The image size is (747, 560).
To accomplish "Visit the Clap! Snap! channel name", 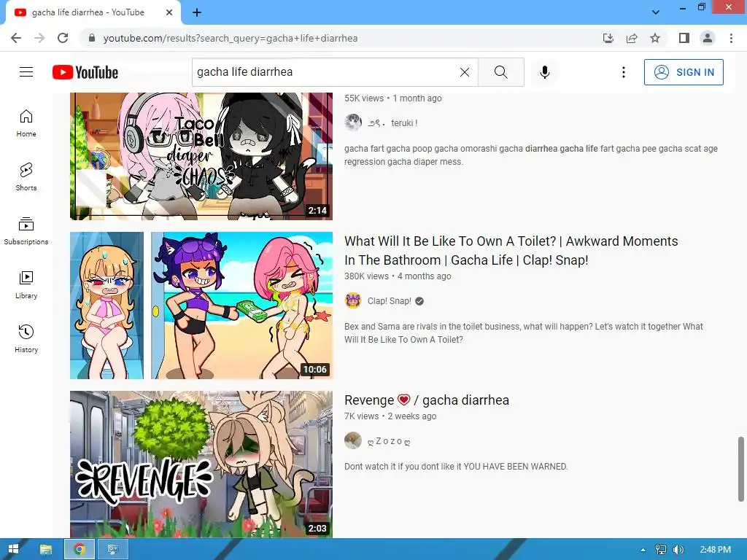I will click(390, 301).
